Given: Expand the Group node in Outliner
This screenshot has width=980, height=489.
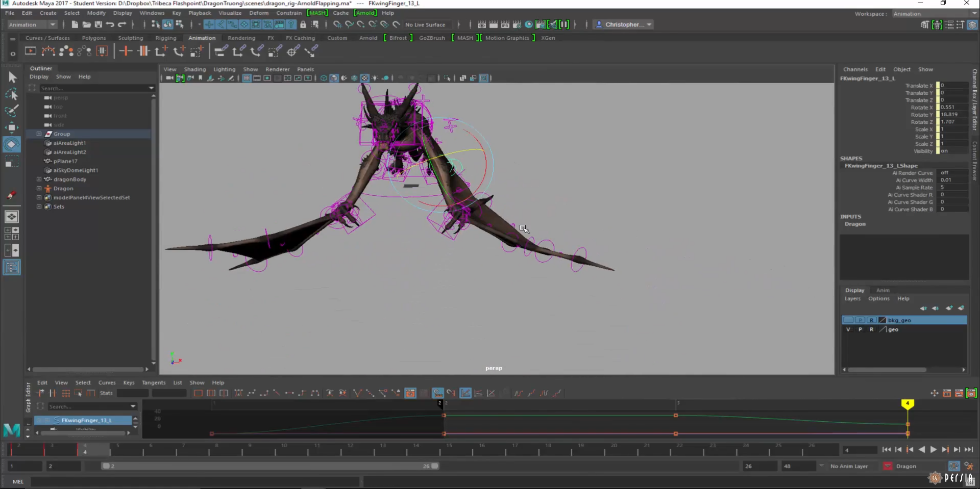Looking at the screenshot, I should pyautogui.click(x=39, y=134).
